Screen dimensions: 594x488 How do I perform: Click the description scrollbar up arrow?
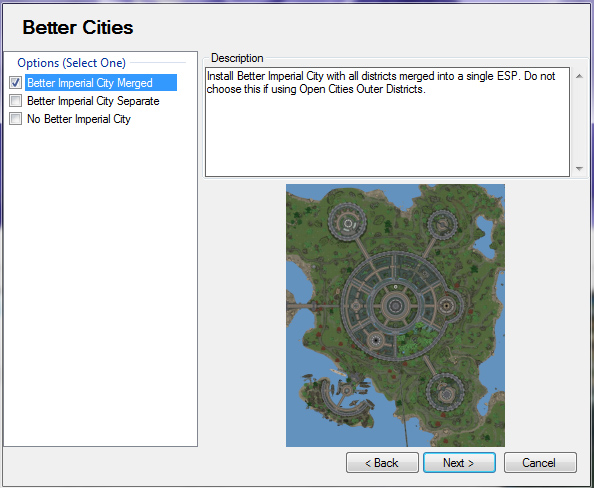579,76
